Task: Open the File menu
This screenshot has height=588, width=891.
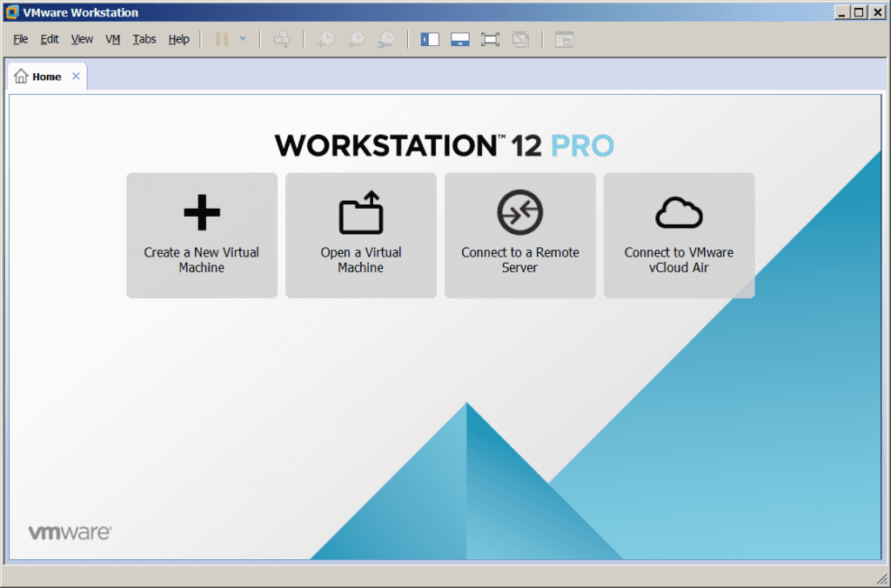Action: tap(21, 39)
